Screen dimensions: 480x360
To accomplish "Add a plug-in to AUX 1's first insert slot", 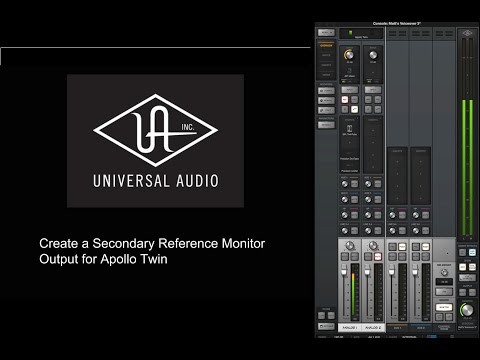I will tap(397, 162).
